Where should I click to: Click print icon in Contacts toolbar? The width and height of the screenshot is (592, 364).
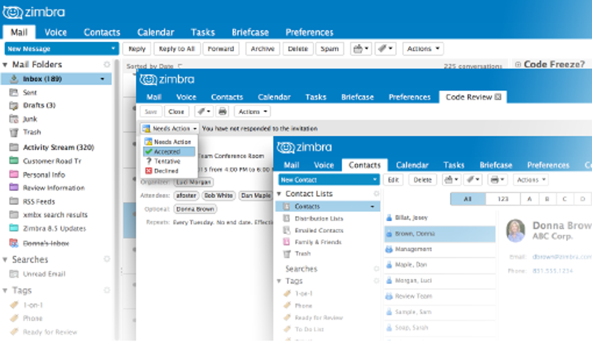tap(497, 180)
